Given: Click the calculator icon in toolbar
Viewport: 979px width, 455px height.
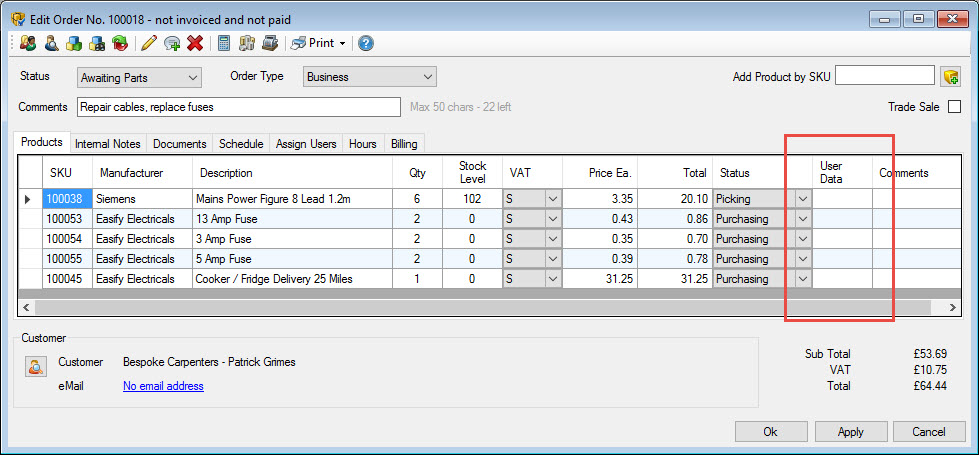Looking at the screenshot, I should pyautogui.click(x=224, y=43).
